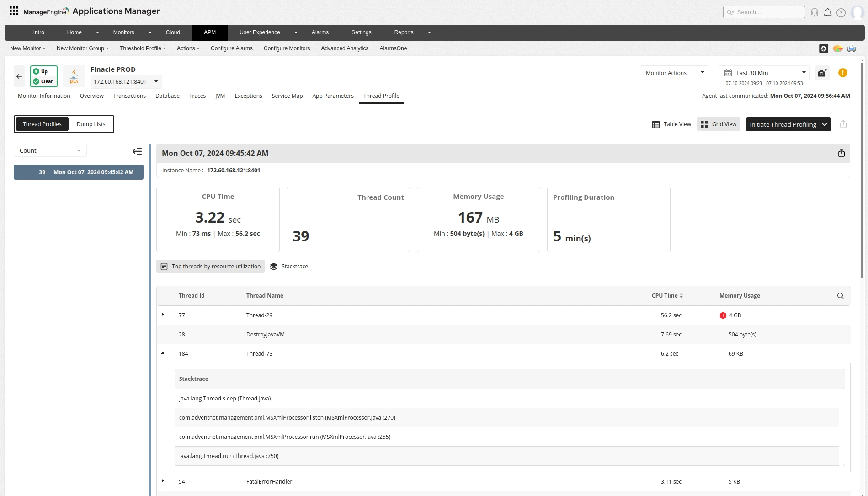Open the support headset icon

pyautogui.click(x=814, y=12)
